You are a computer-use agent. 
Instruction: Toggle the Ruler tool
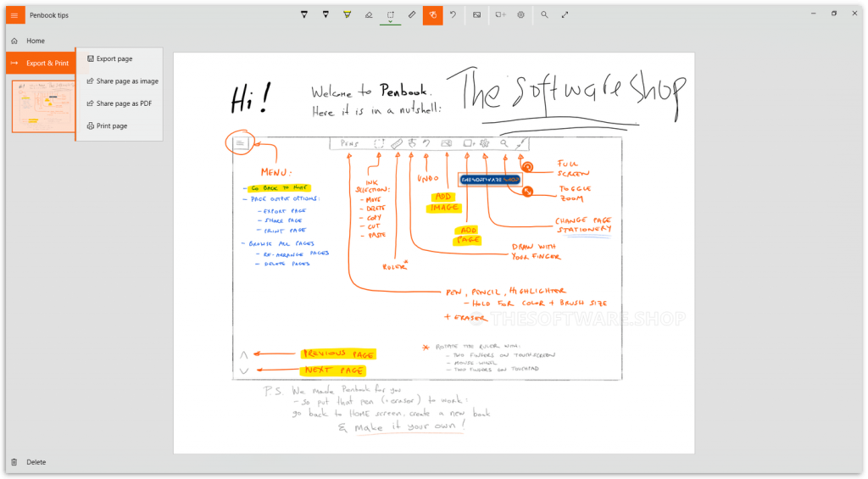point(412,15)
